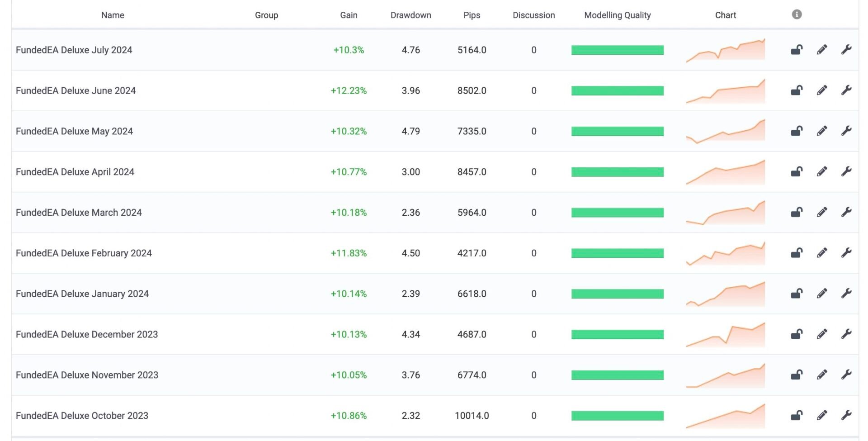This screenshot has height=441, width=868.
Task: Unlock icon for FundedEA Deluxe October 2023 row
Action: [797, 415]
